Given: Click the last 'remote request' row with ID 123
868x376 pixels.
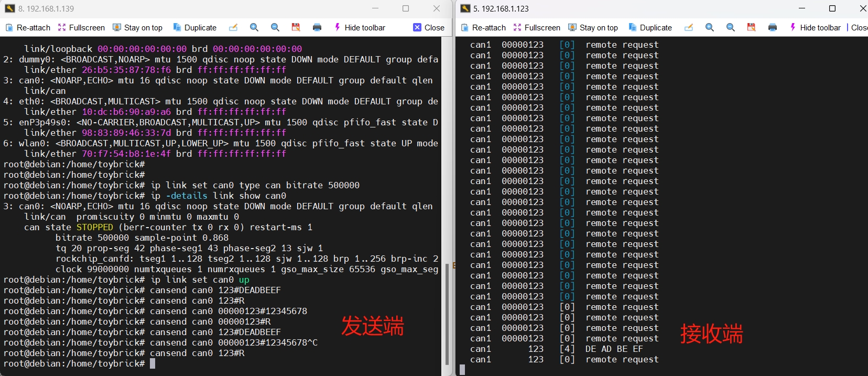Looking at the screenshot, I should point(565,359).
